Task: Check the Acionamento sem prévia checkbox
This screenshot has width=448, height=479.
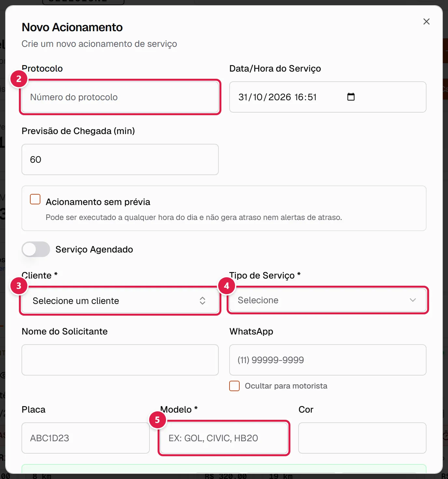Action: pyautogui.click(x=35, y=199)
